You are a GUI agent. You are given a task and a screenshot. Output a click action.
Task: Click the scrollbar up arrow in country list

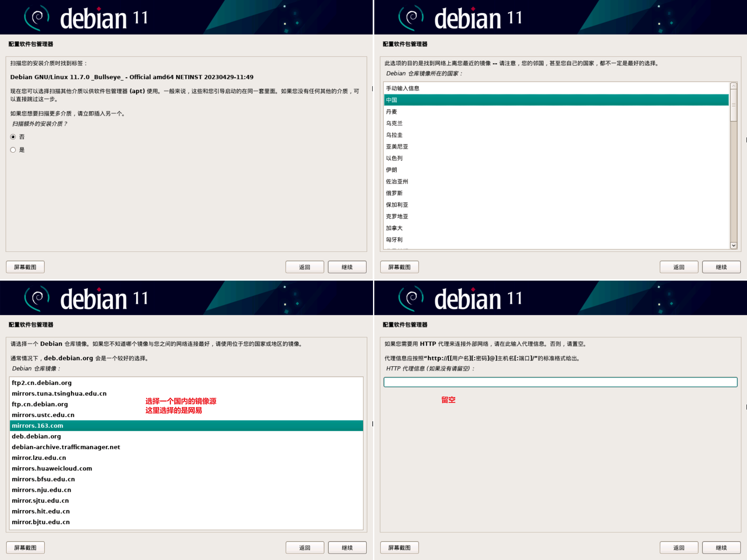(733, 86)
